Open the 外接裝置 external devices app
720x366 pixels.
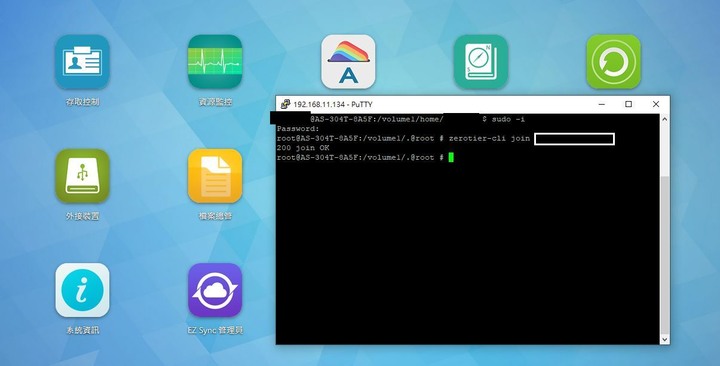coord(82,176)
